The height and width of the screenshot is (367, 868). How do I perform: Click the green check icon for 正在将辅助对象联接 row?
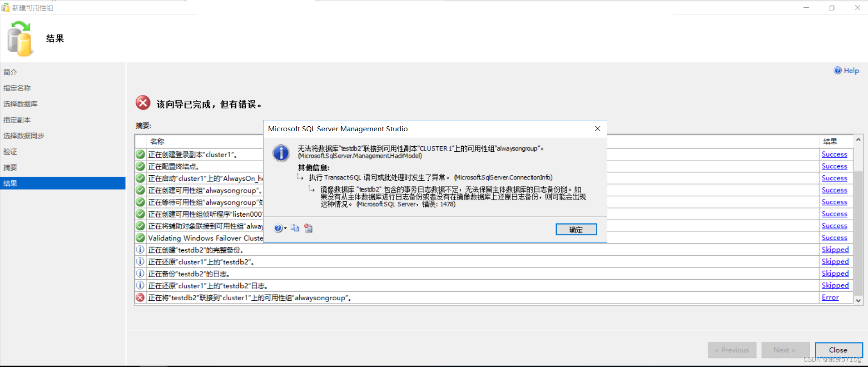[140, 226]
